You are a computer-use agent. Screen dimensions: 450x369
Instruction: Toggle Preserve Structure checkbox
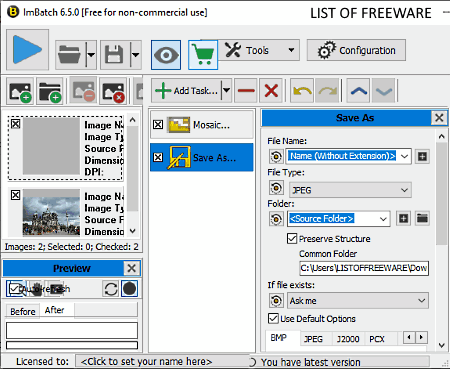point(292,239)
